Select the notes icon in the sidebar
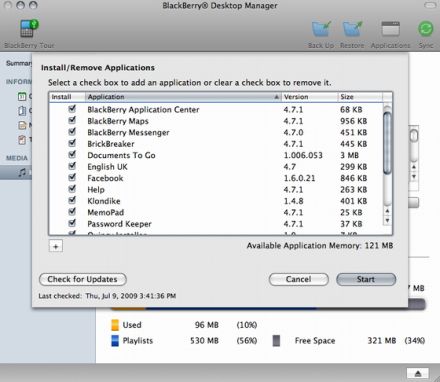Image resolution: width=440 pixels, height=382 pixels. [22, 125]
